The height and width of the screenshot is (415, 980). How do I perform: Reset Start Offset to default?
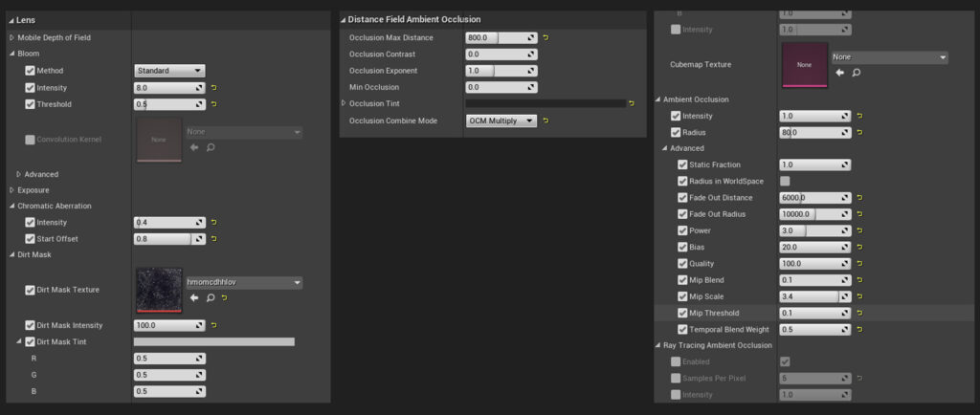(214, 239)
